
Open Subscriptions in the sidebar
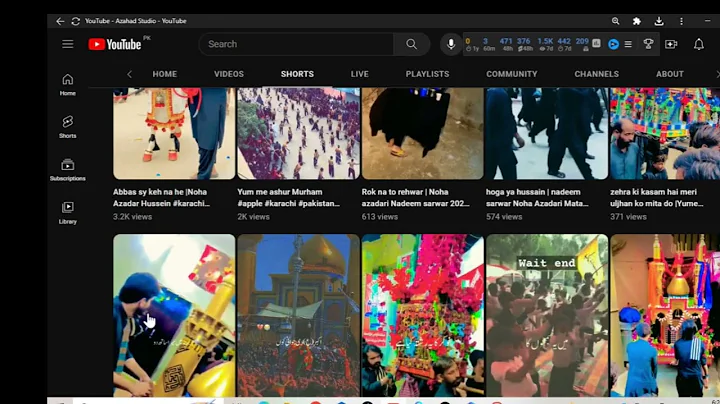click(68, 170)
